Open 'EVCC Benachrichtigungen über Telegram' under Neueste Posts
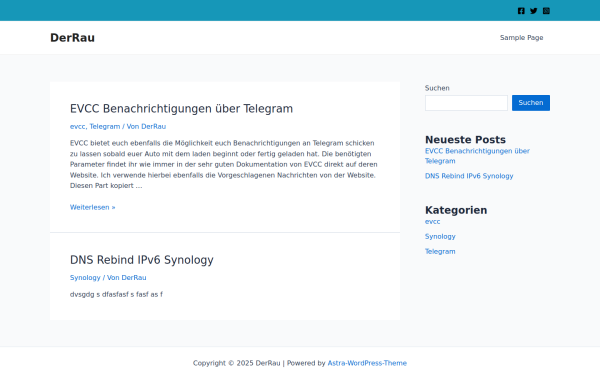Viewport: 600px width, 375px height. (477, 156)
